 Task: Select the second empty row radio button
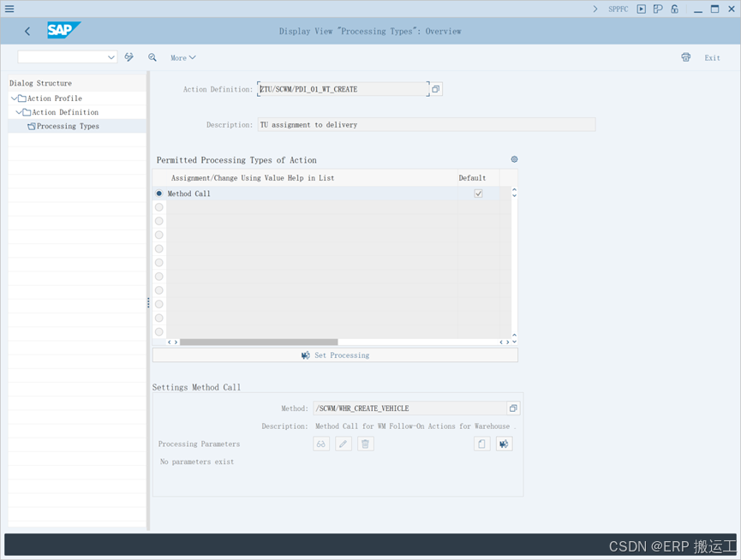point(158,206)
